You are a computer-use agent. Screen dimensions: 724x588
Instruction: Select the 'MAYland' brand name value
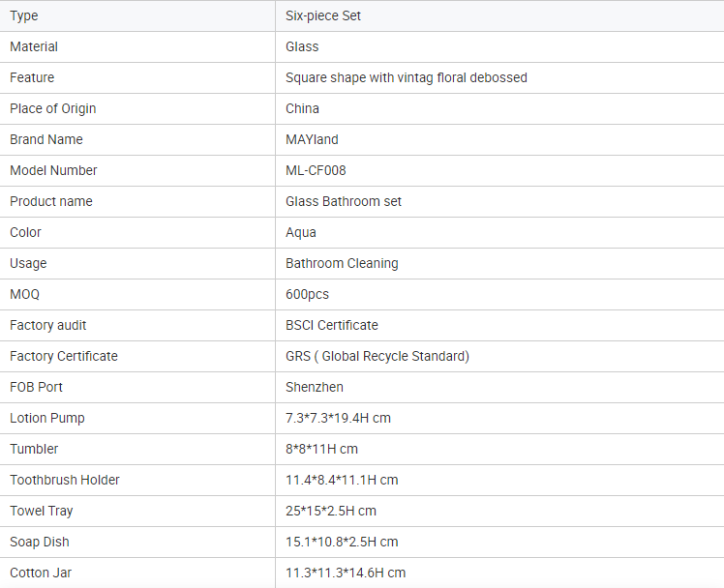312,139
